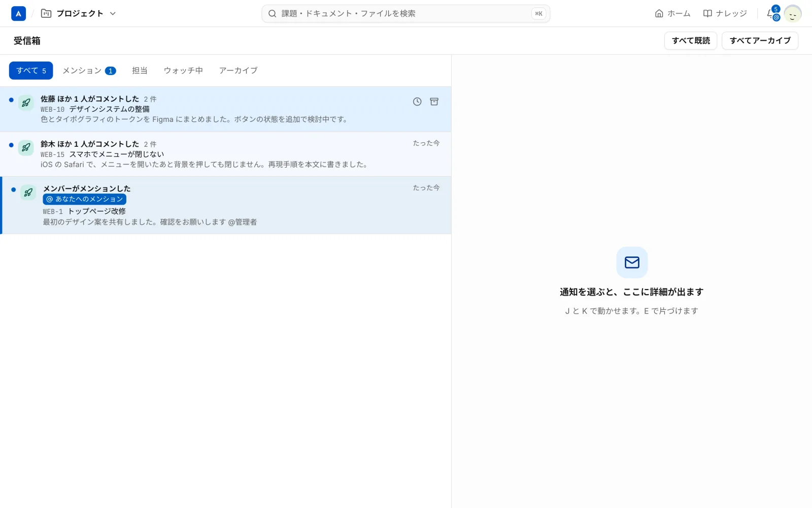Click the preview text starting 色とタイポグラフィ
The image size is (812, 508).
click(x=194, y=119)
